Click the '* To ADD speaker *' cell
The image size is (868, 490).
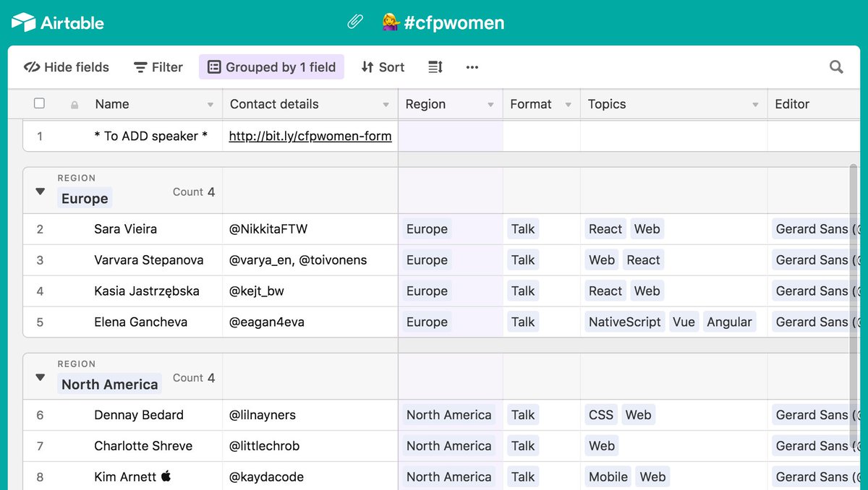point(151,136)
